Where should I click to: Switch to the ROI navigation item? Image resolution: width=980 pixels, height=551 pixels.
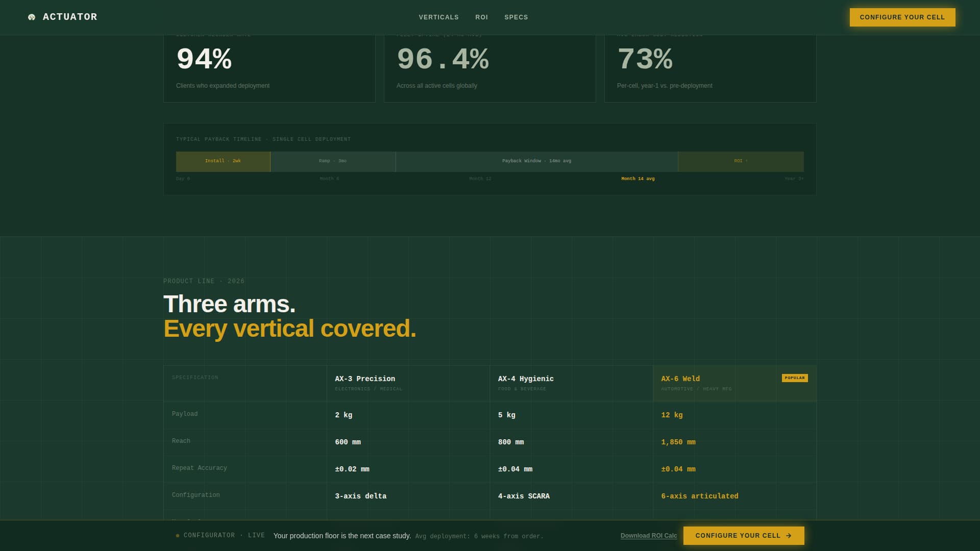(x=481, y=17)
